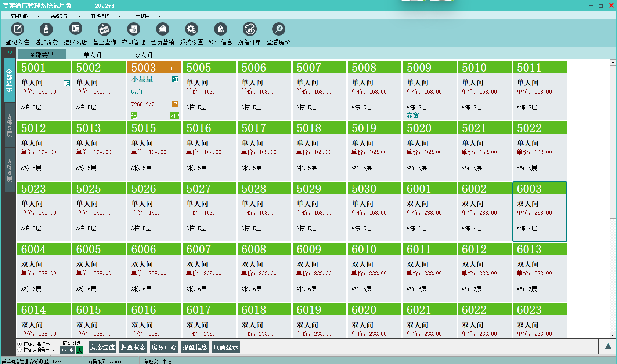Open the 查看房价 room price icon

278,29
